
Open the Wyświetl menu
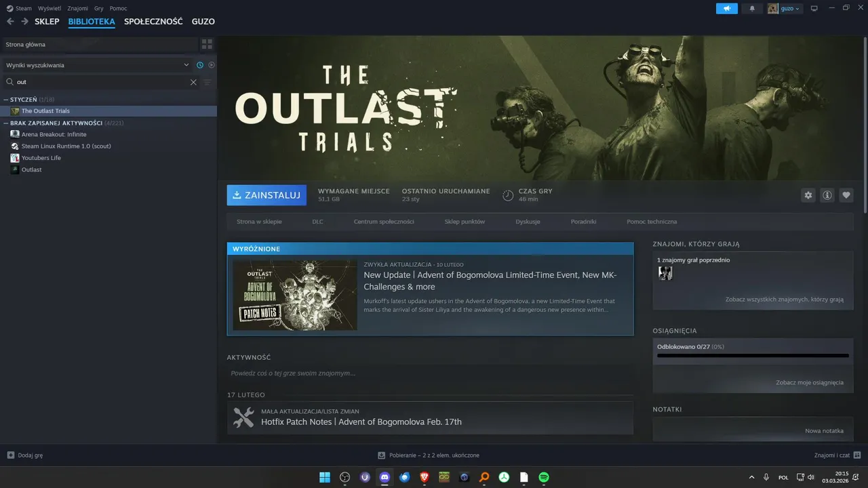click(x=49, y=8)
